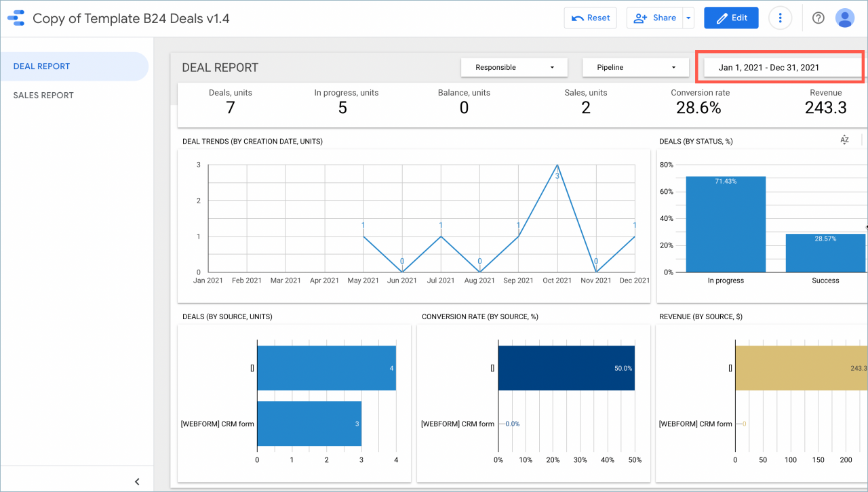Click the REVENUE (BY SOURCE, $) chart title
Image resolution: width=868 pixels, height=492 pixels.
(x=701, y=316)
